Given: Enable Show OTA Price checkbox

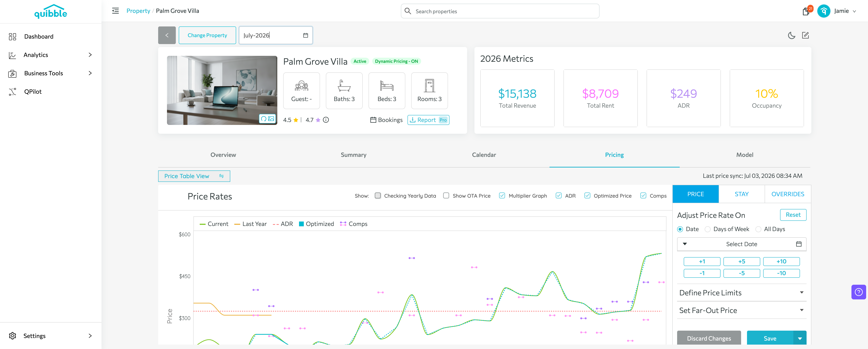Looking at the screenshot, I should point(446,196).
